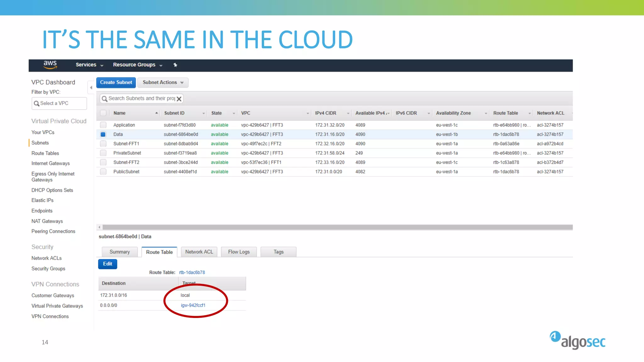Check the Application subnet checkbox

point(103,125)
